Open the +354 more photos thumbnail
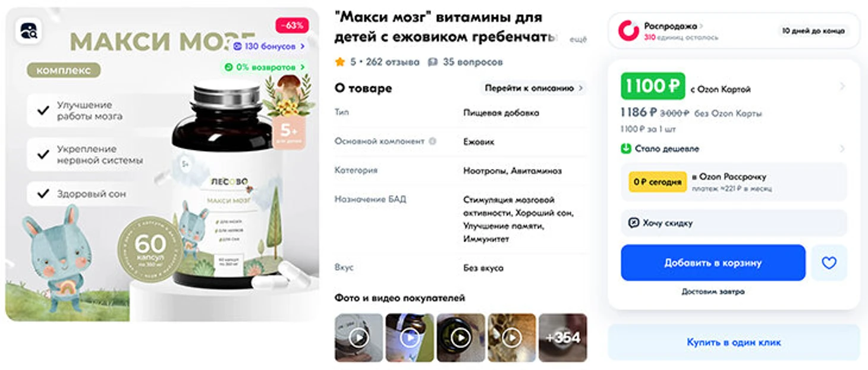868x370 pixels. 563,338
